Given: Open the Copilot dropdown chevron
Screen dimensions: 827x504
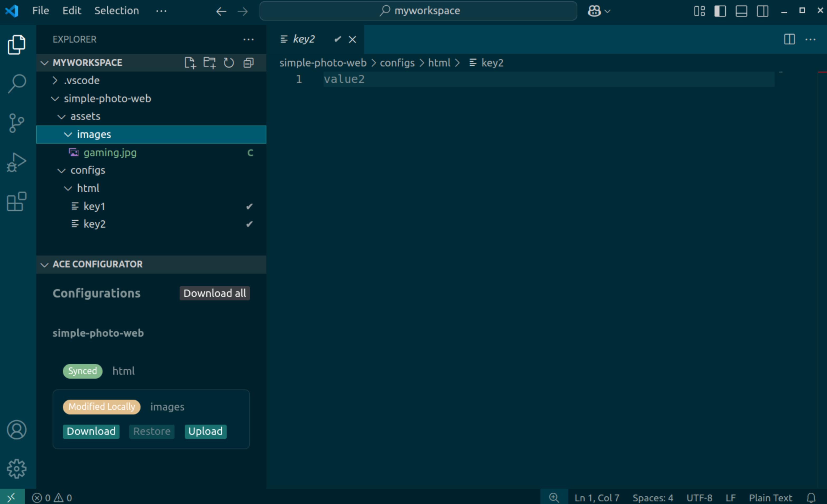Looking at the screenshot, I should [x=607, y=11].
